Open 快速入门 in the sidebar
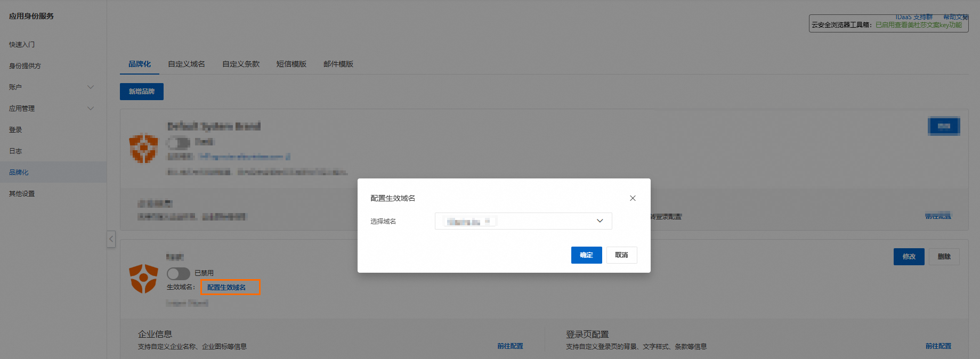The width and height of the screenshot is (980, 359). (53, 45)
